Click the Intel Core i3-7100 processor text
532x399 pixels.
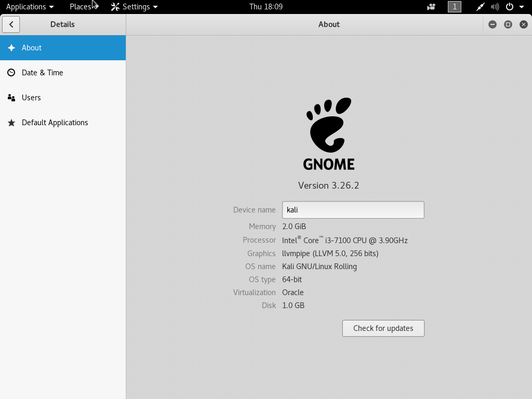point(345,240)
